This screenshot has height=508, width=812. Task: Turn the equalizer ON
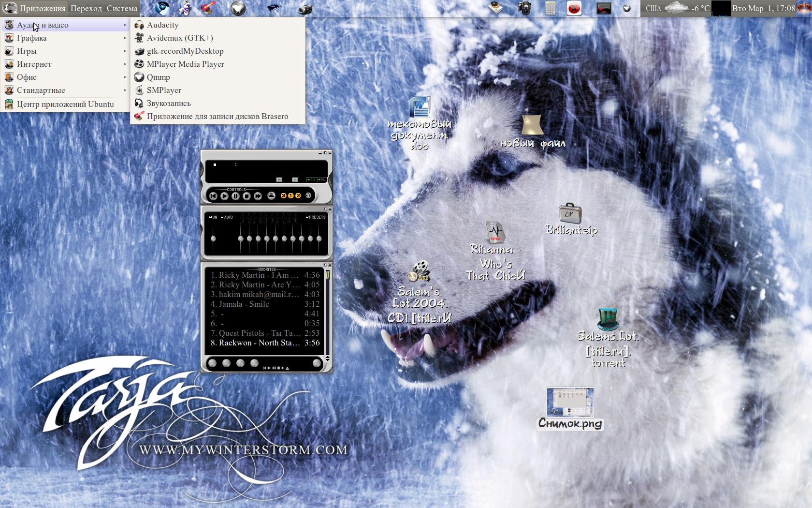coord(213,217)
